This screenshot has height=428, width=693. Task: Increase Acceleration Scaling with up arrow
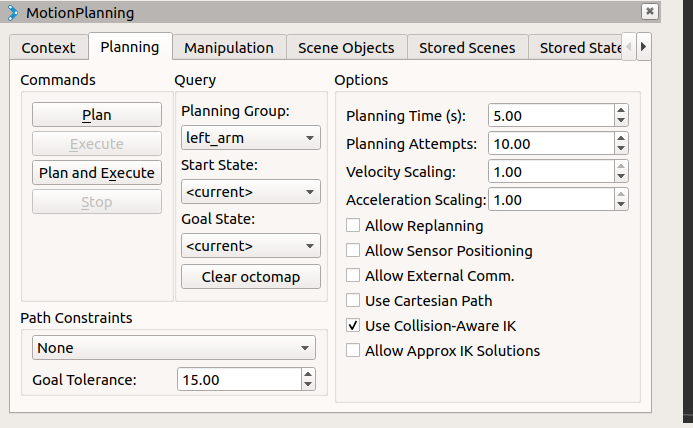pos(621,194)
